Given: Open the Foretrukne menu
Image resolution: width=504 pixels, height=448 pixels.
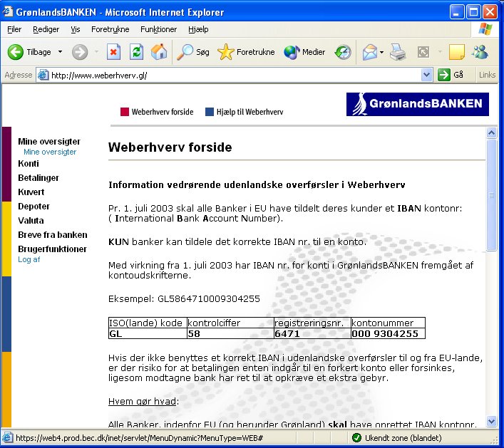Looking at the screenshot, I should click(x=110, y=29).
